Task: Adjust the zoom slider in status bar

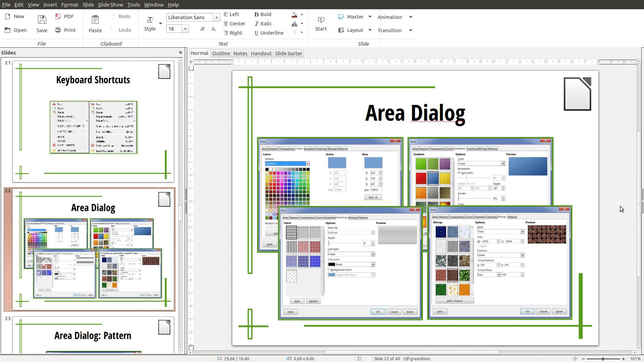Action: [603, 359]
